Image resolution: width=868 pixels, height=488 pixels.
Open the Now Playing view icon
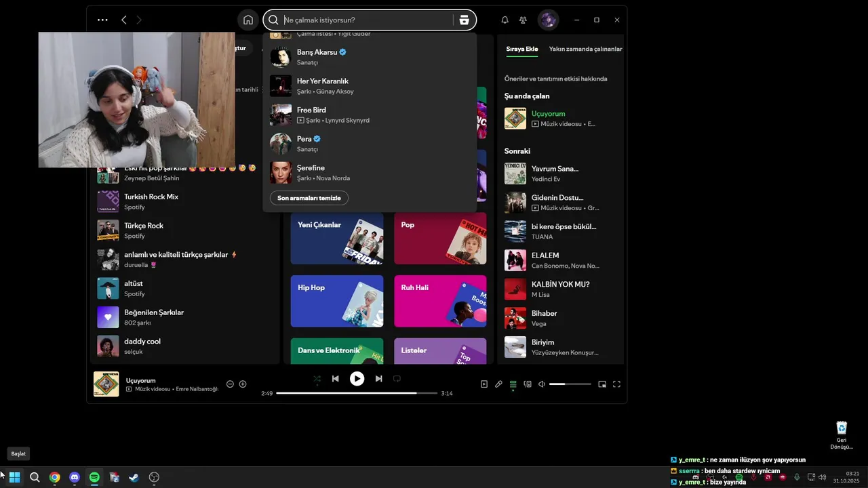pyautogui.click(x=484, y=384)
